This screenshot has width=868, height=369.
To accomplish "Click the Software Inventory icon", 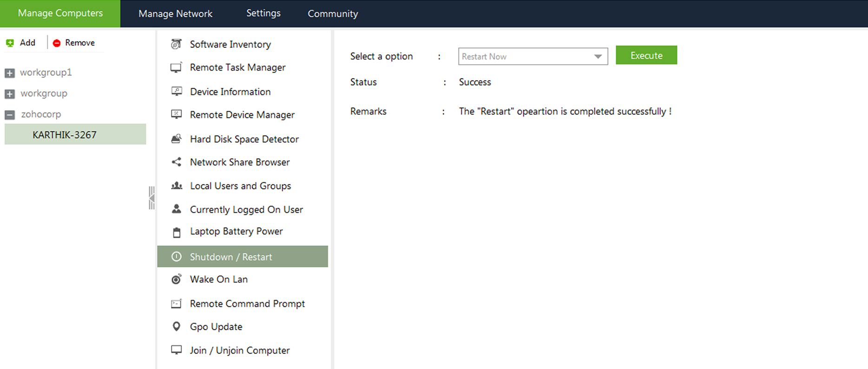I will pos(176,44).
